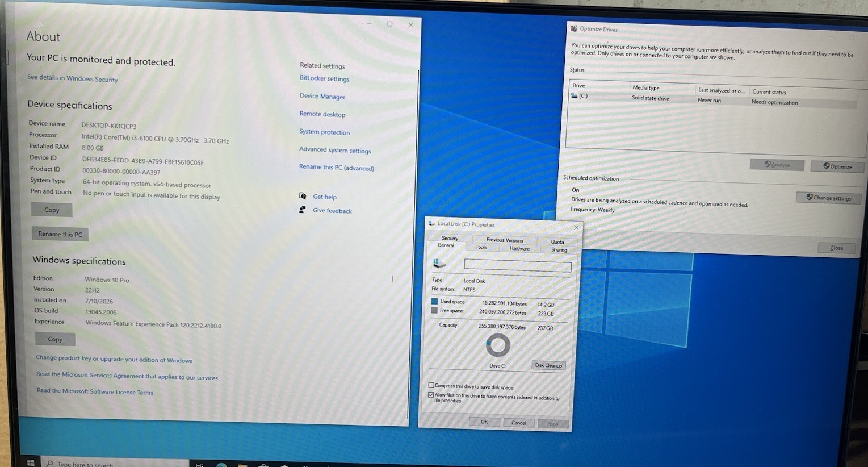
Task: Click the Give feedback person icon
Action: (302, 210)
